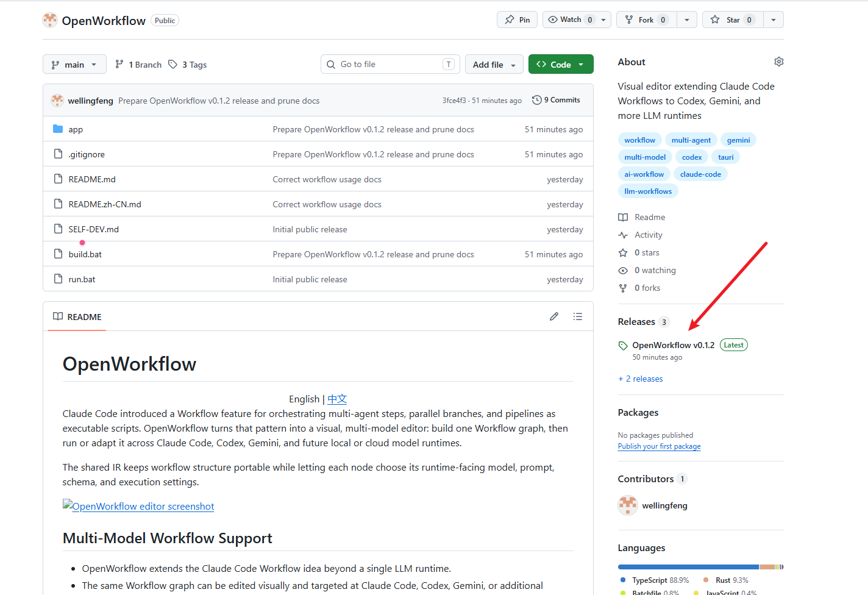Pin the OpenWorkflow repository

point(518,20)
